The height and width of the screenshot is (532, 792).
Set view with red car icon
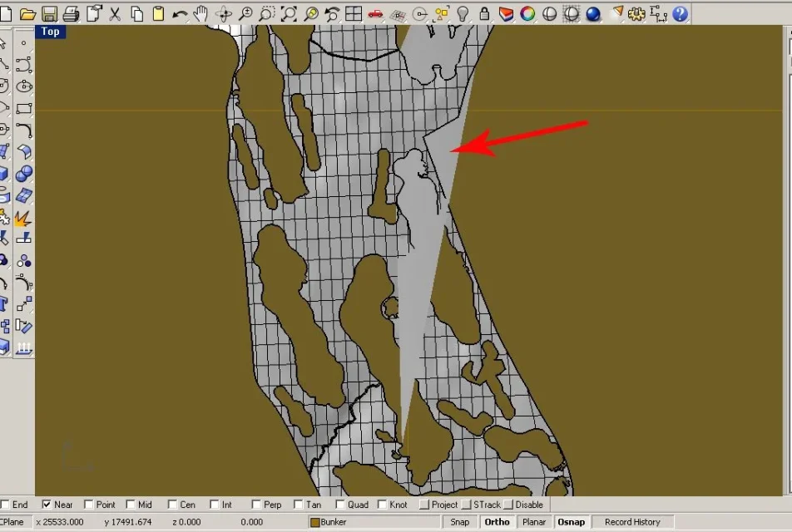coord(375,13)
